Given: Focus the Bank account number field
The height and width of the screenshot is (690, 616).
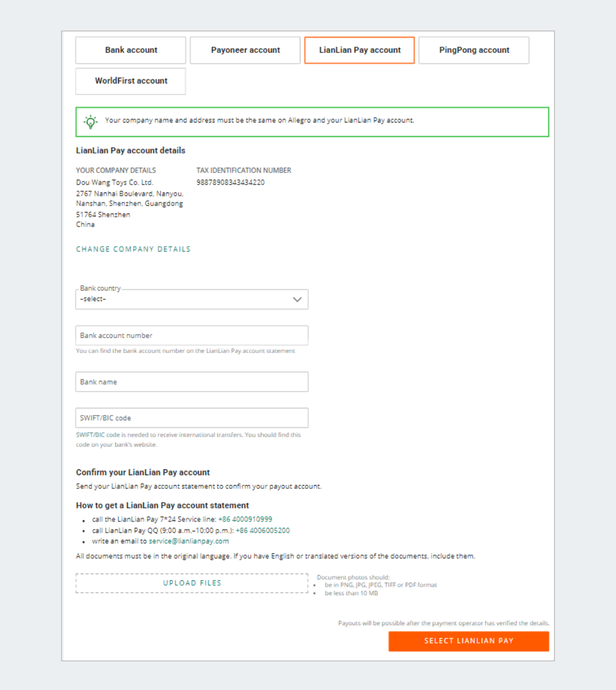Looking at the screenshot, I should [192, 335].
